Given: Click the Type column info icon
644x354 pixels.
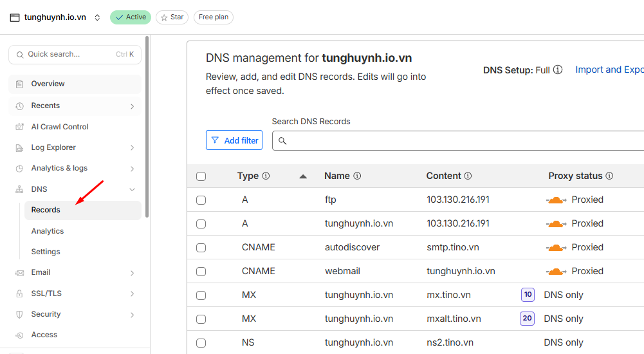Looking at the screenshot, I should click(266, 176).
